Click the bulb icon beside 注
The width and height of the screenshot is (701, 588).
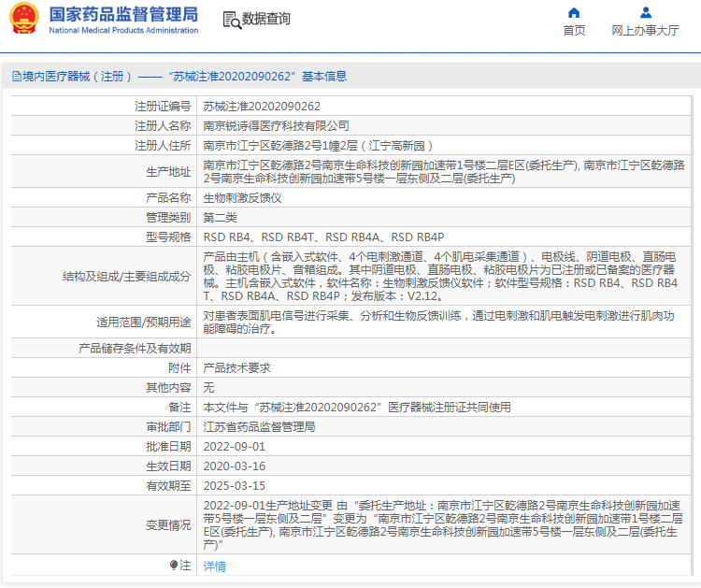[x=174, y=566]
